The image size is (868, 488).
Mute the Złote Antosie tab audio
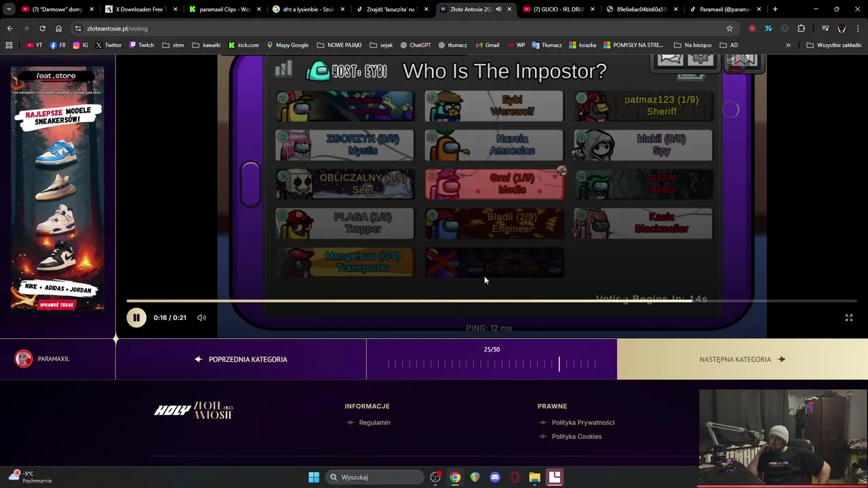coord(498,9)
